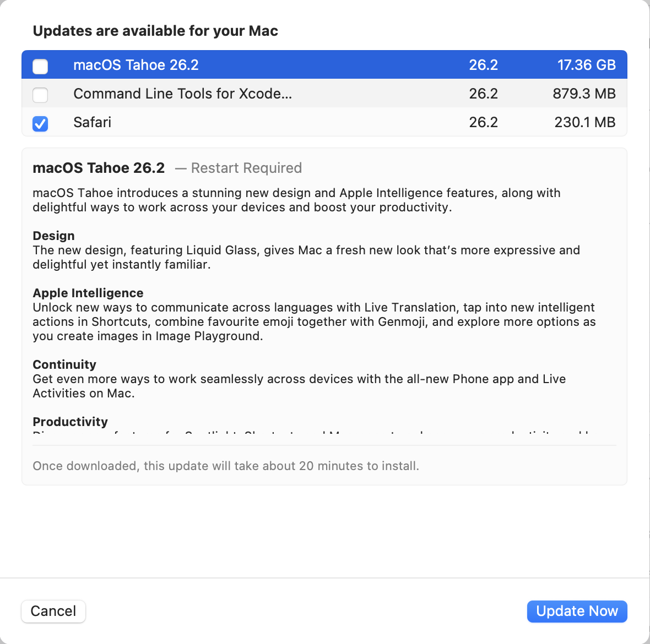This screenshot has height=644, width=650.
Task: Uncheck the Safari update checkbox
Action: [40, 123]
